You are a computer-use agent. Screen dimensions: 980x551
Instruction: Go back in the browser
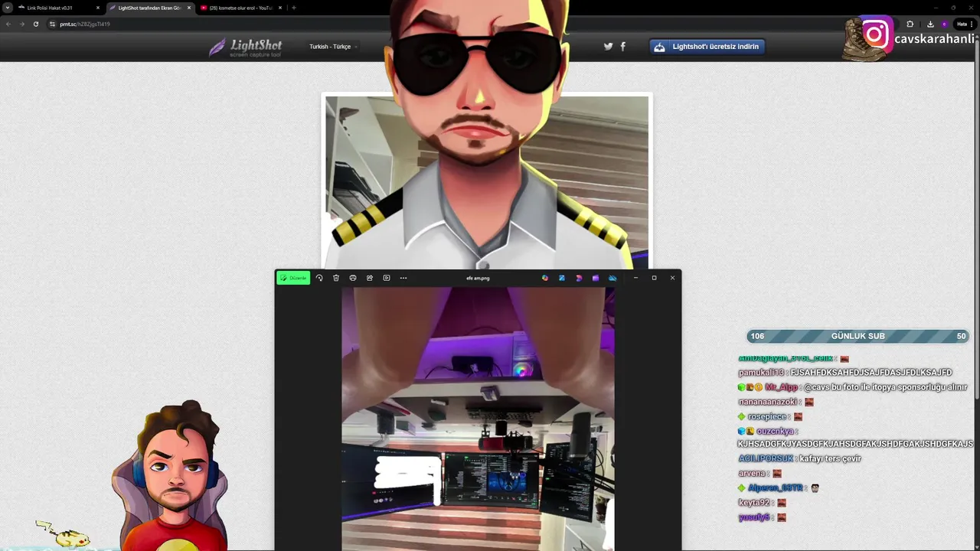(8, 24)
